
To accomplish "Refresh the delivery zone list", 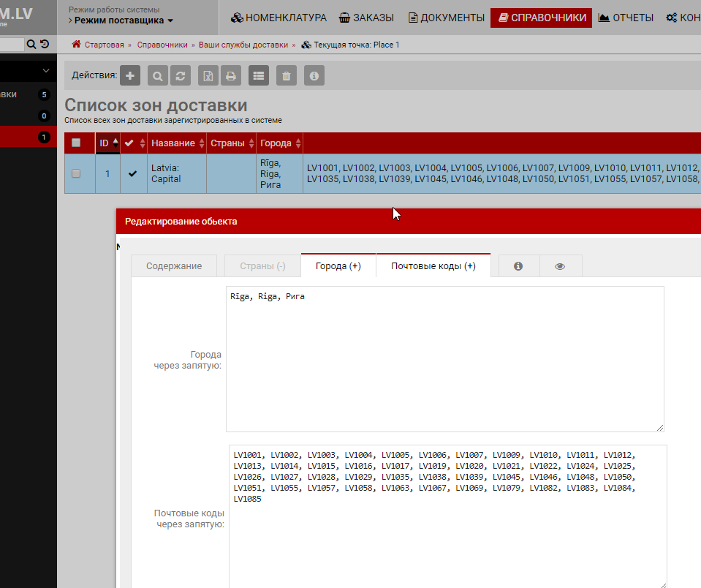I will (180, 75).
